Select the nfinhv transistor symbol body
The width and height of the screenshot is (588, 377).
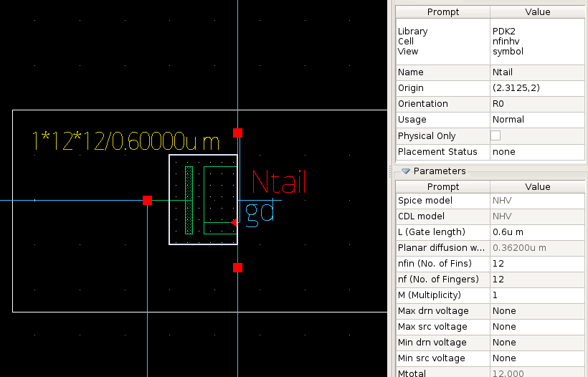coord(203,200)
